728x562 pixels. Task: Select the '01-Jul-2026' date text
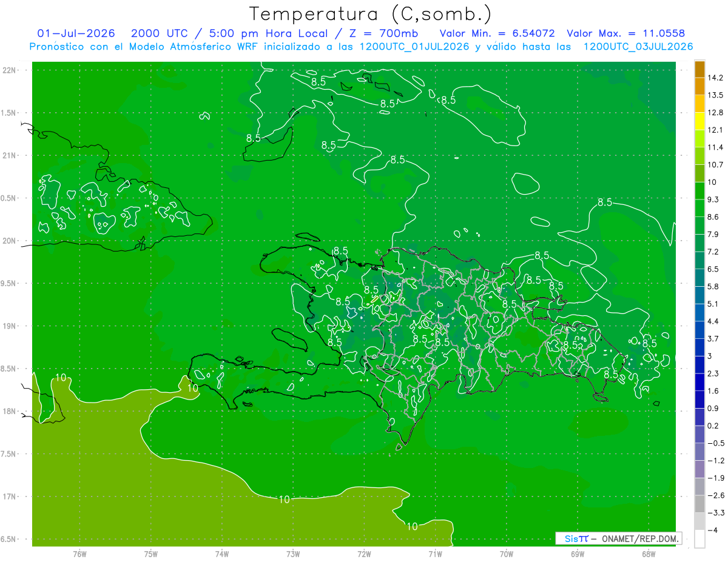tap(76, 33)
